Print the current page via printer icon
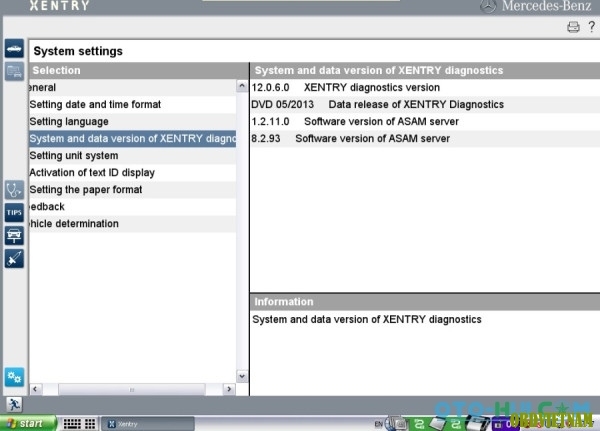Viewport: 600px width, 431px height. point(573,27)
